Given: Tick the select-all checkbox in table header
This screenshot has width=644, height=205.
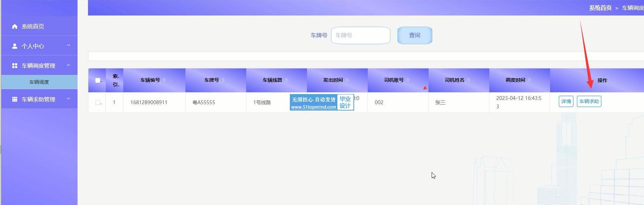Looking at the screenshot, I should pyautogui.click(x=98, y=80).
